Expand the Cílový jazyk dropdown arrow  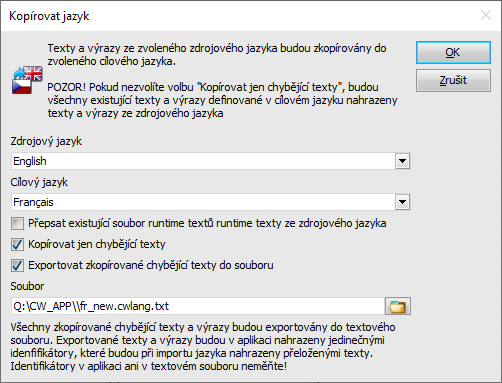tap(402, 202)
